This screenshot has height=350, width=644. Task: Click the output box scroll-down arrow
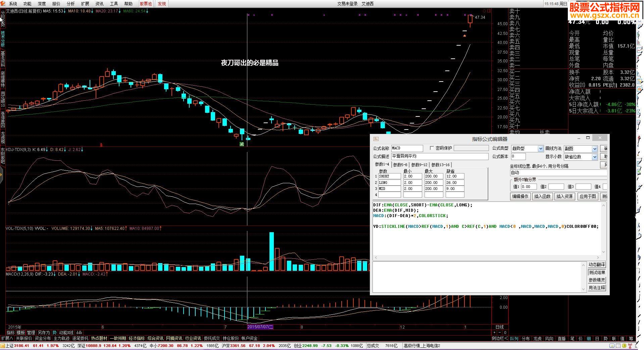click(x=584, y=289)
